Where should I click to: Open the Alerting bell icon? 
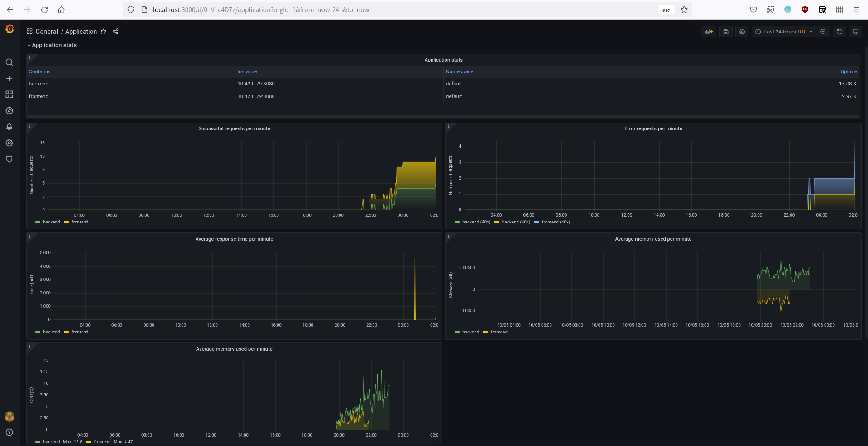coord(9,127)
